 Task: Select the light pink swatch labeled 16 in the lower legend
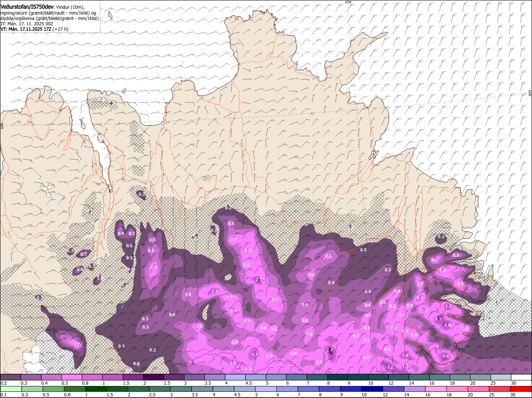(436, 389)
